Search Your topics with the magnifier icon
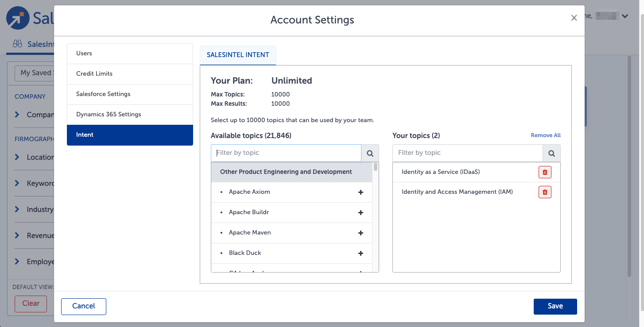This screenshot has height=327, width=644. click(551, 153)
